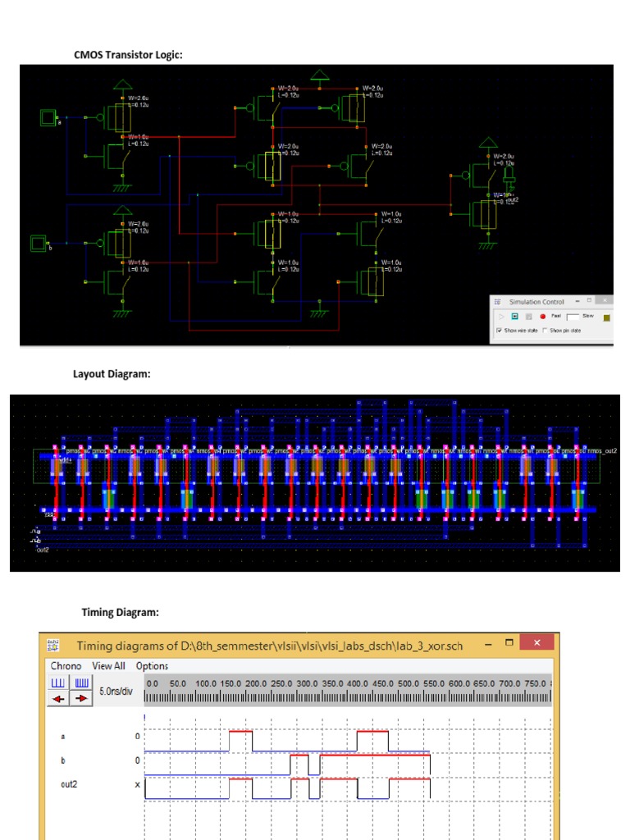Minimize the Timing diagrams window

488,645
